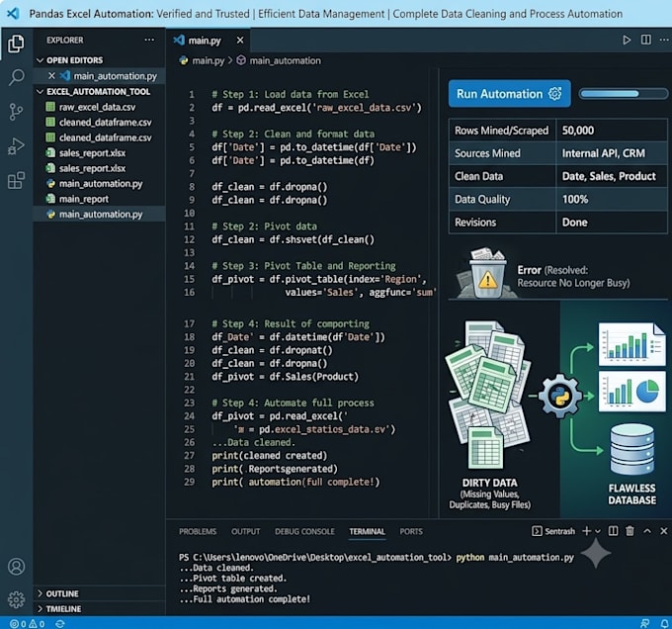Click the sync icon in status bar
The height and width of the screenshot is (629, 672).
click(x=60, y=624)
